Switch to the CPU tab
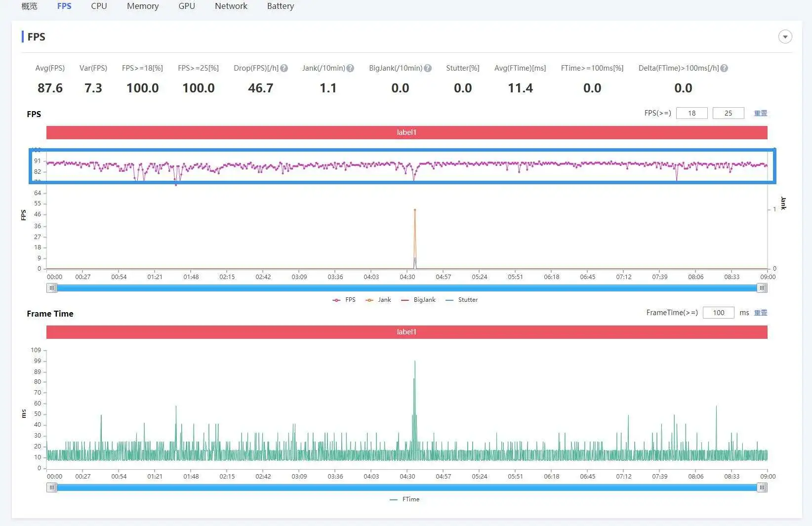 (x=99, y=6)
